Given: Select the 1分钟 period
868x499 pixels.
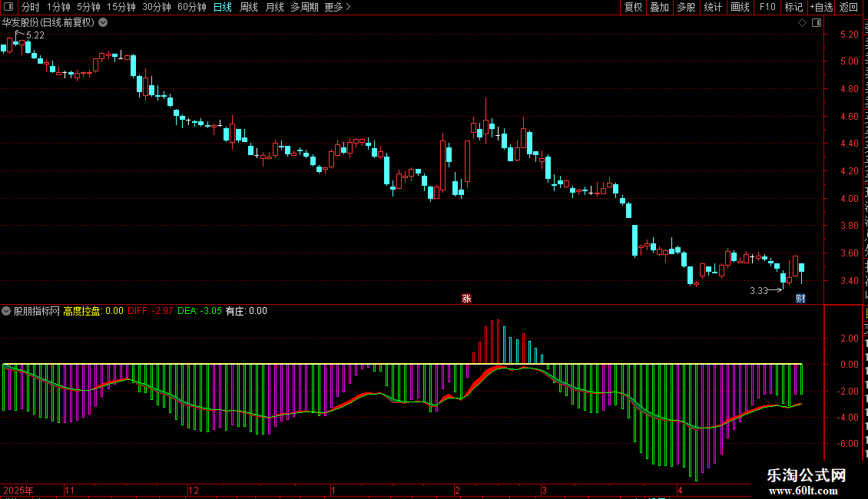Looking at the screenshot, I should pos(58,7).
